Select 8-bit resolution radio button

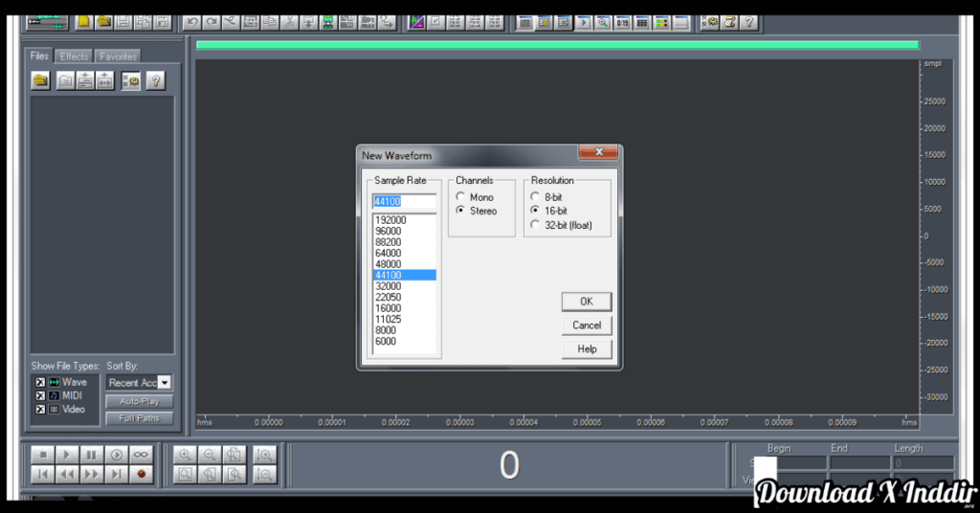536,197
